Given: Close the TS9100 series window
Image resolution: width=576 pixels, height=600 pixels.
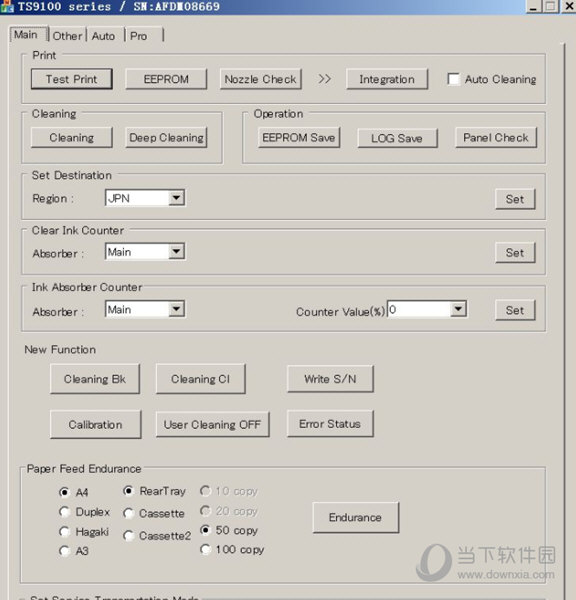Looking at the screenshot, I should [x=569, y=7].
